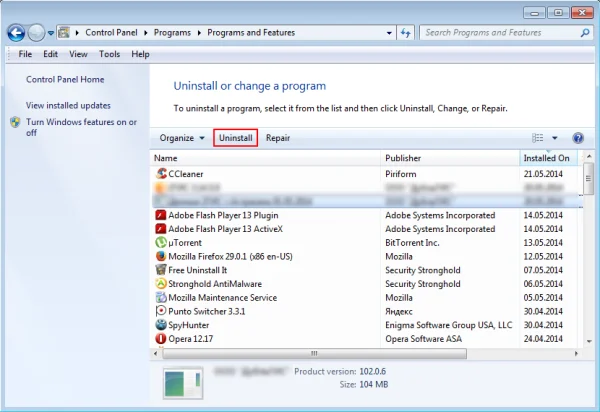Open View installed updates link
This screenshot has height=412, width=600.
pyautogui.click(x=68, y=105)
